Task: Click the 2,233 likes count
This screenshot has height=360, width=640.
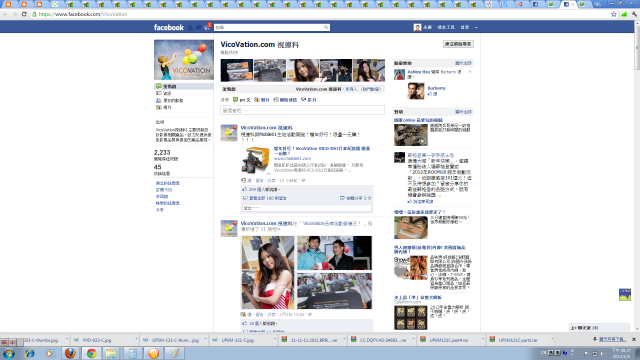Action: 162,152
